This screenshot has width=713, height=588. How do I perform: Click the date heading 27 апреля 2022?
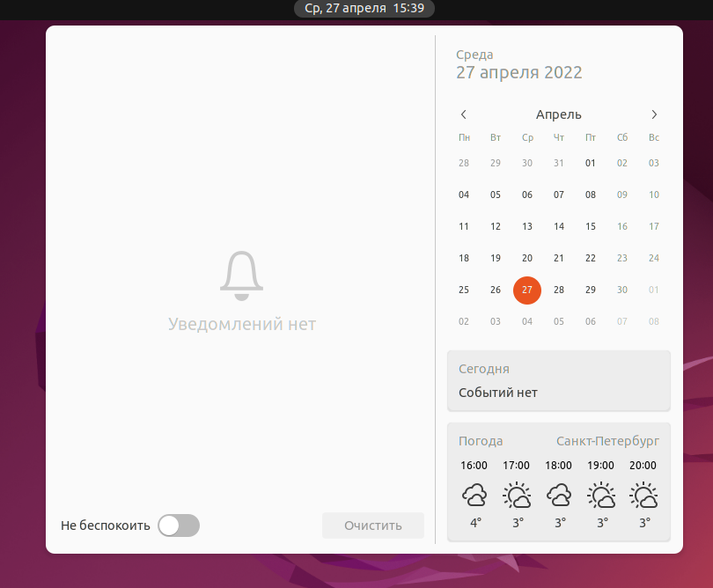tap(519, 73)
